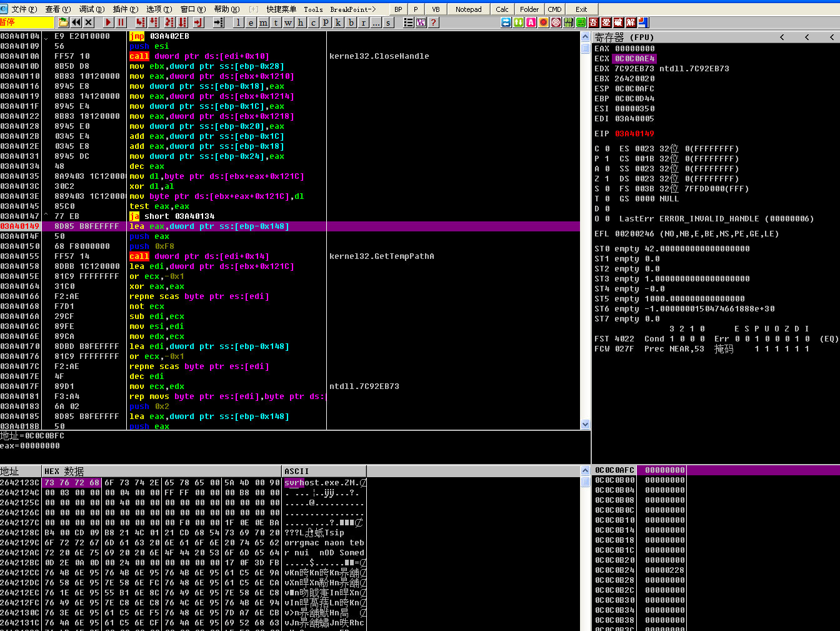Open a file with the folder toolbar icon
Screen dimensions: 840x631
[x=63, y=23]
